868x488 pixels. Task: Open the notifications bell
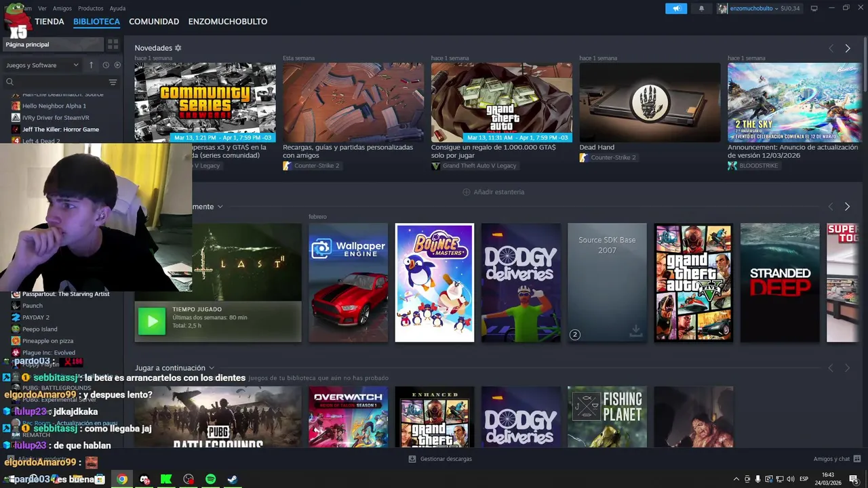(x=701, y=8)
